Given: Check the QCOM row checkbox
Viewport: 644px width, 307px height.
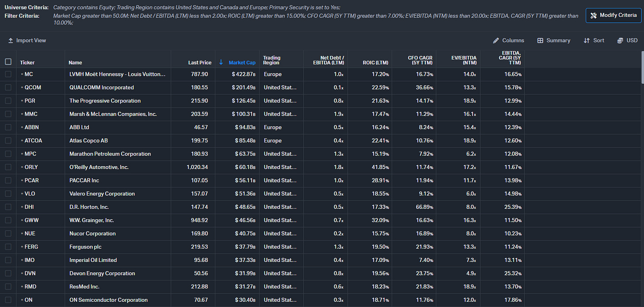Looking at the screenshot, I should pyautogui.click(x=8, y=88).
